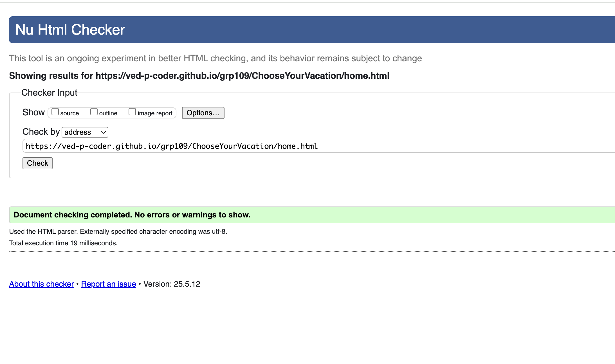Click the Check button
Image resolution: width=615 pixels, height=364 pixels.
(x=37, y=163)
